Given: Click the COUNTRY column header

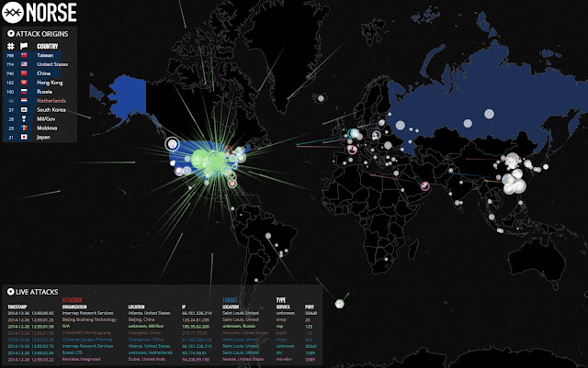Looking at the screenshot, I should (x=47, y=46).
